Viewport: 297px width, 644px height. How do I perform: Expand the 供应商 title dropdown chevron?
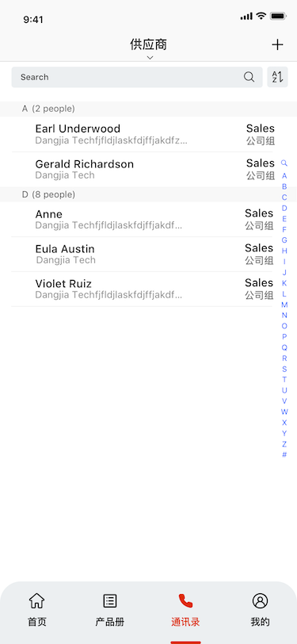[150, 57]
